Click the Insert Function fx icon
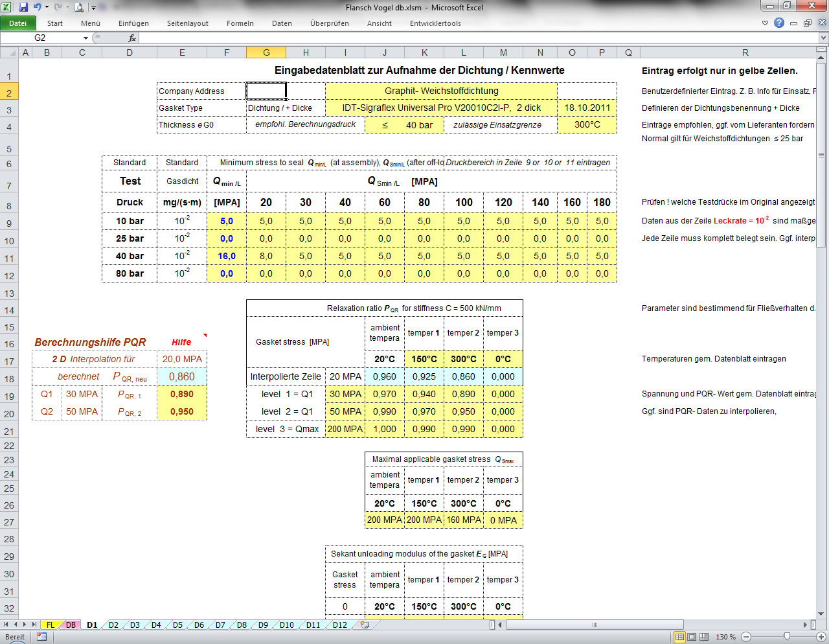829x644 pixels. (x=132, y=38)
